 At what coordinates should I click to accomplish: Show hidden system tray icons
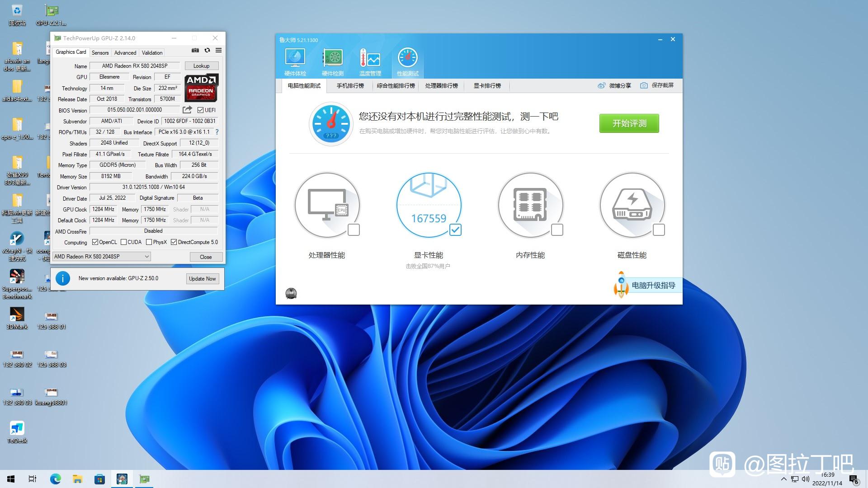783,479
